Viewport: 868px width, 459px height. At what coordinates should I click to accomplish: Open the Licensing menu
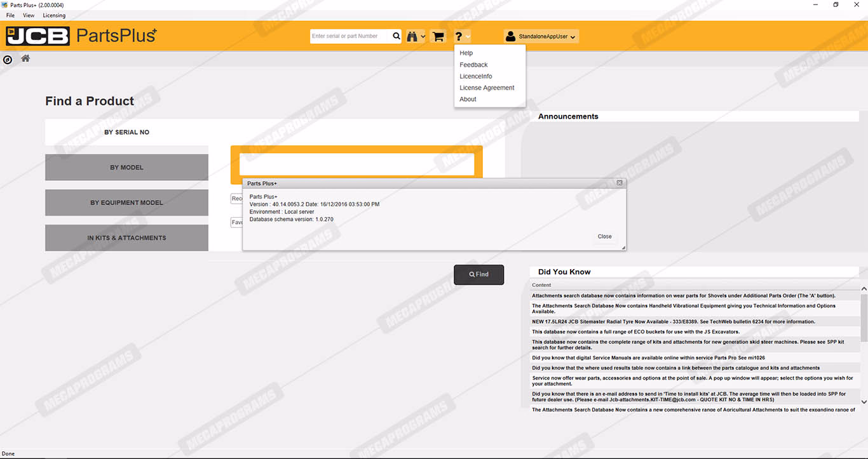tap(54, 15)
